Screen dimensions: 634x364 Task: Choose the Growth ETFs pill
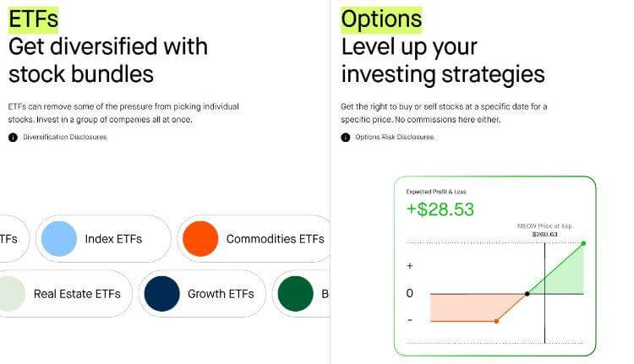click(202, 294)
